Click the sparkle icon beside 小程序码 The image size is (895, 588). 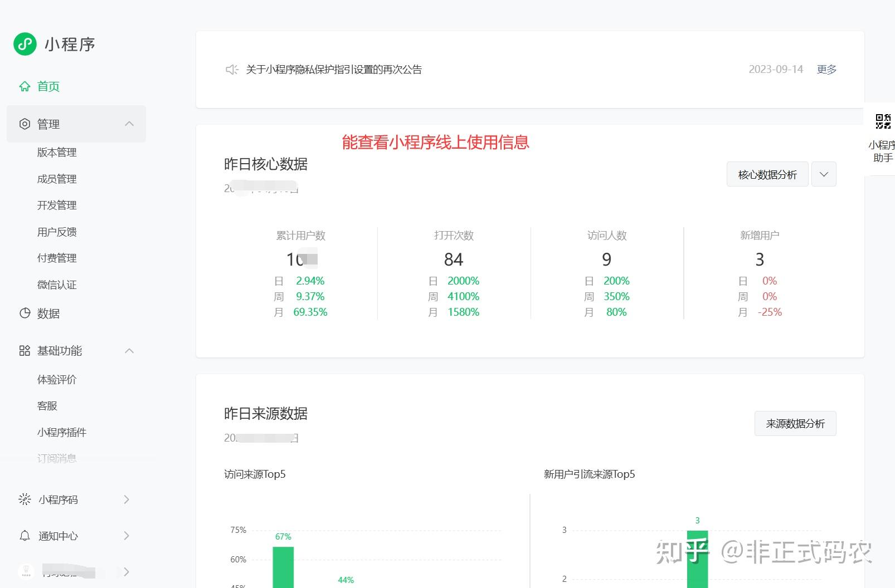pos(25,499)
